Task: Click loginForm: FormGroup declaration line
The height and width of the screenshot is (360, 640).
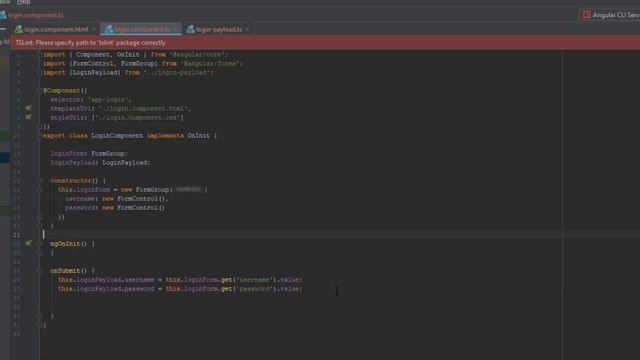Action: tap(89, 153)
